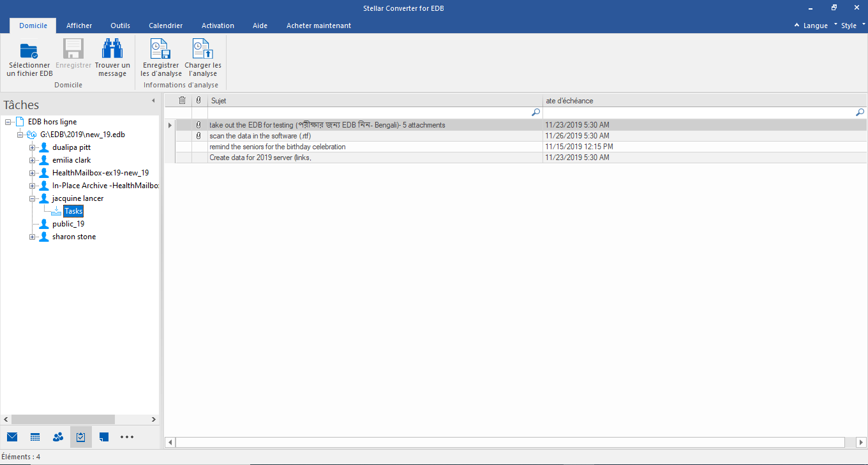Open the Afficher ribbon tab

79,26
